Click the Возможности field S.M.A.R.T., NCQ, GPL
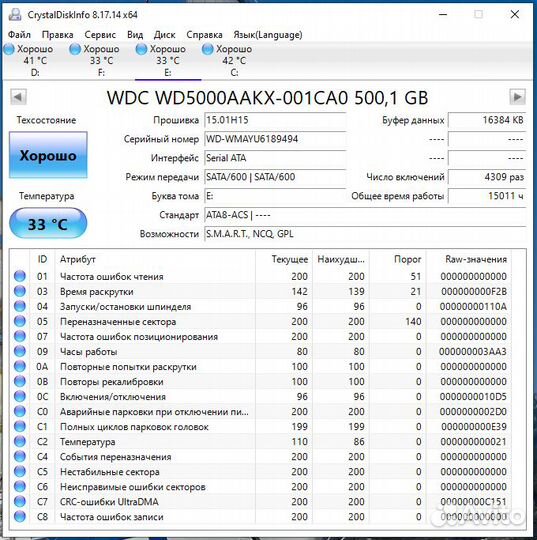 click(x=365, y=234)
